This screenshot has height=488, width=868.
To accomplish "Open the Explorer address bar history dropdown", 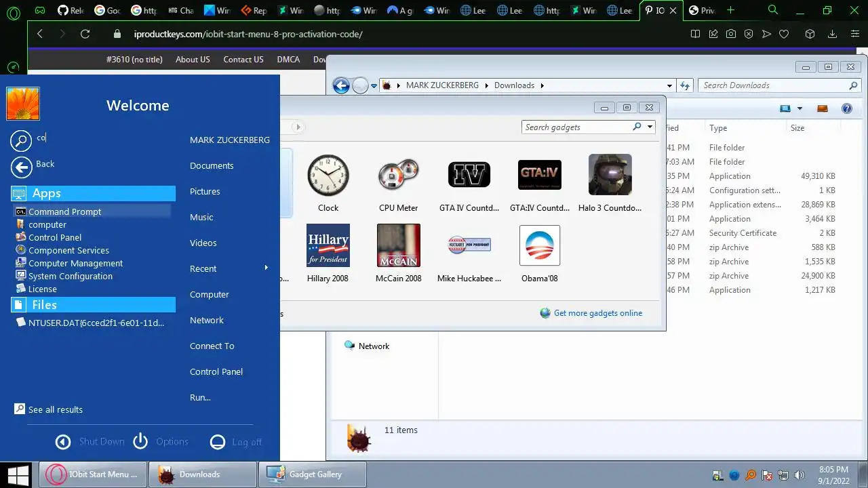I will pyautogui.click(x=669, y=85).
